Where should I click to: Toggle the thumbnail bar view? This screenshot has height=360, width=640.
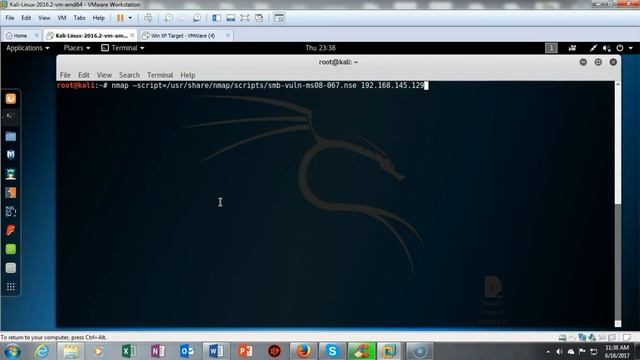[x=231, y=18]
